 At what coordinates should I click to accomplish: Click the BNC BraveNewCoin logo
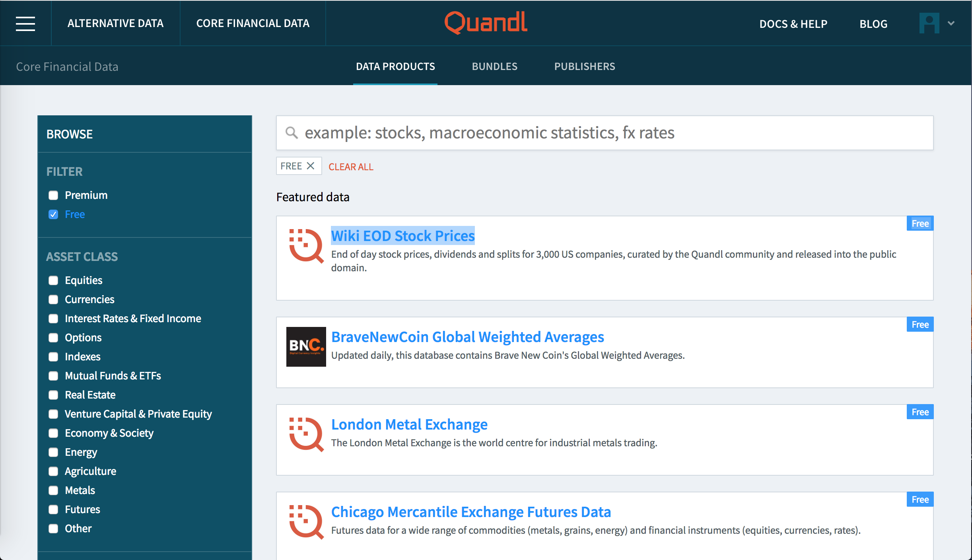tap(306, 346)
